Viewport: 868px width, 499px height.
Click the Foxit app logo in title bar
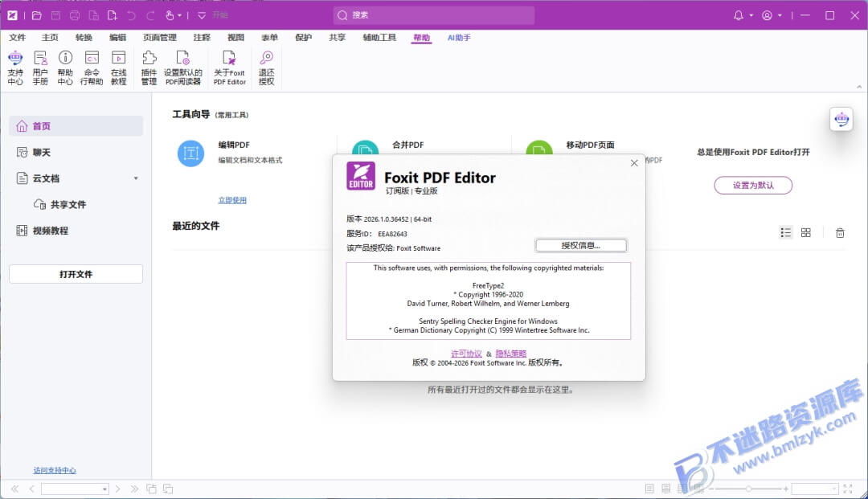tap(12, 15)
